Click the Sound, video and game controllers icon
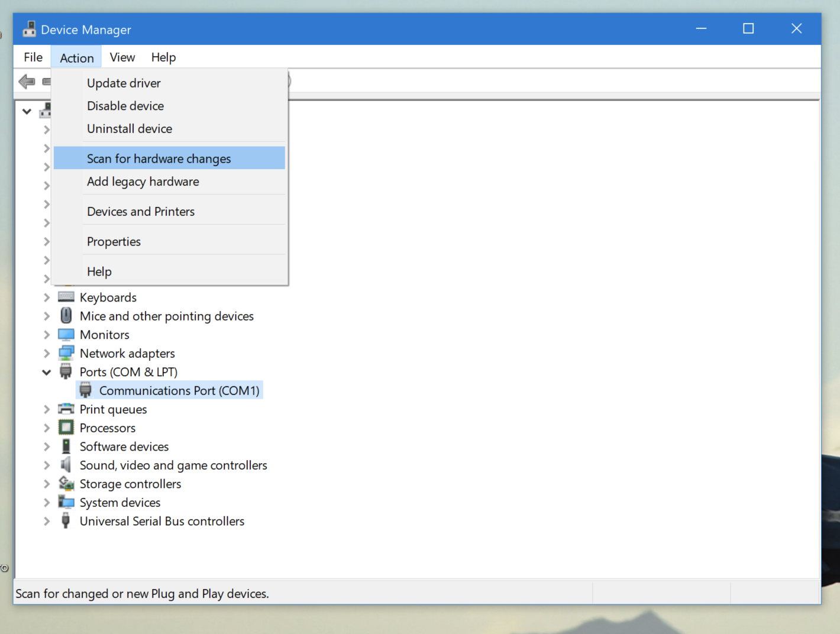The width and height of the screenshot is (840, 634). 66,465
